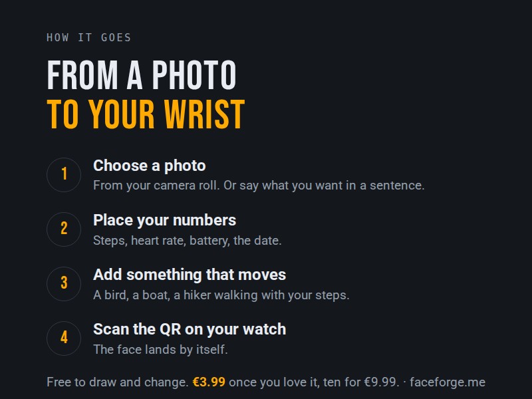Click the orange 'TO YOUR WRIST' headline
532x399 pixels.
(146, 114)
